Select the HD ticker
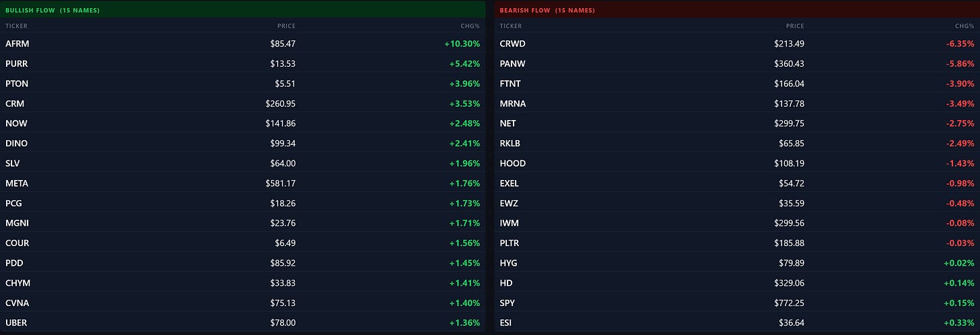Image resolution: width=980 pixels, height=335 pixels. point(505,283)
